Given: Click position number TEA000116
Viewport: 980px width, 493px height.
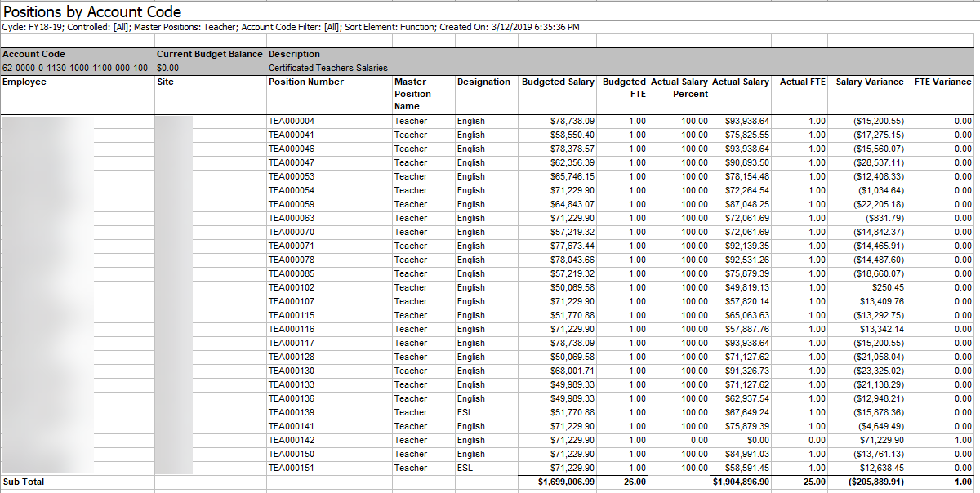Looking at the screenshot, I should (x=292, y=330).
